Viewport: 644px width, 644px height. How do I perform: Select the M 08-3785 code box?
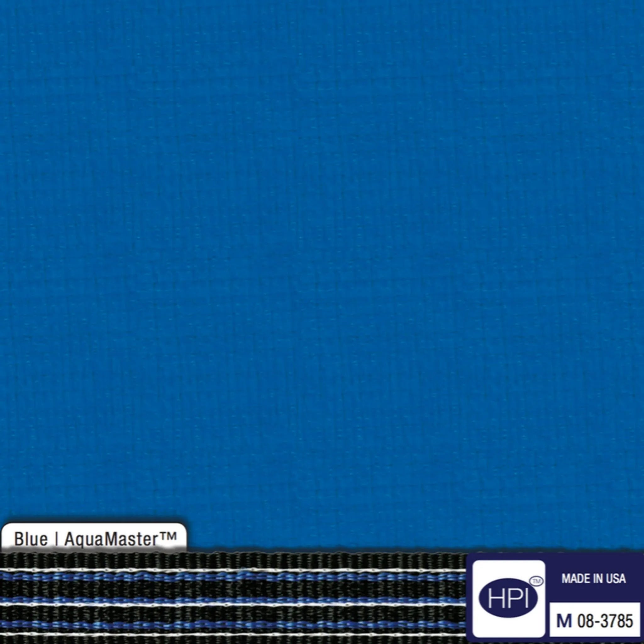[595, 619]
